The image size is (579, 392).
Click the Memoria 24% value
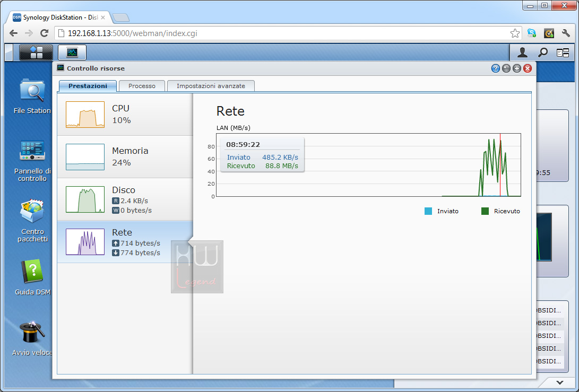pyautogui.click(x=122, y=163)
